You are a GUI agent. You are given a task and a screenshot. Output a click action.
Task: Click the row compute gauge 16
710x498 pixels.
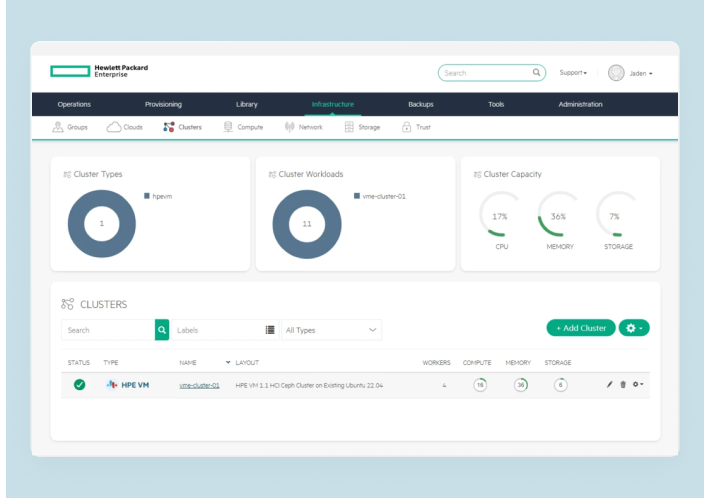(x=480, y=385)
